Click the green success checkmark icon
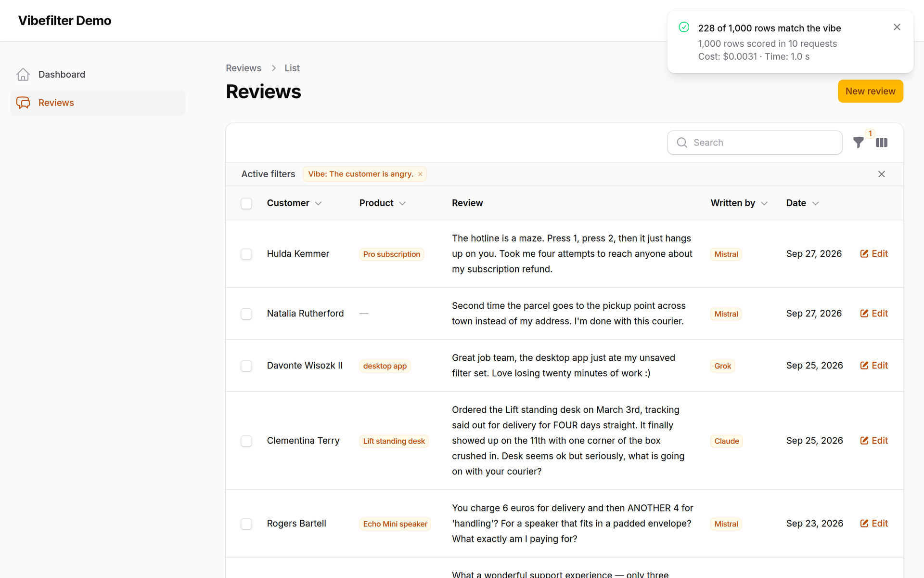Viewport: 924px width, 578px height. pyautogui.click(x=684, y=27)
